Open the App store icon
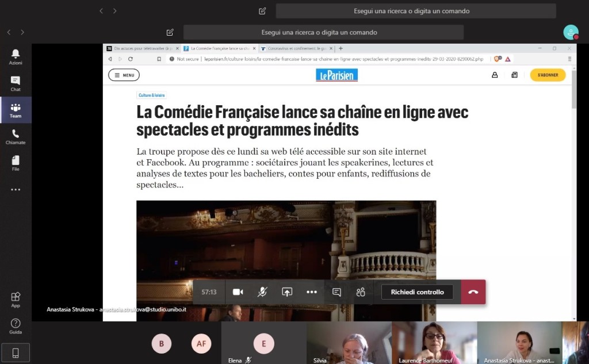 (16, 300)
